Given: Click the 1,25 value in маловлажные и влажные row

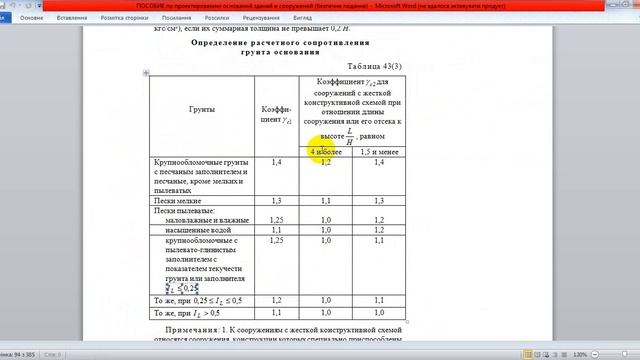Looking at the screenshot, I should (x=276, y=220).
